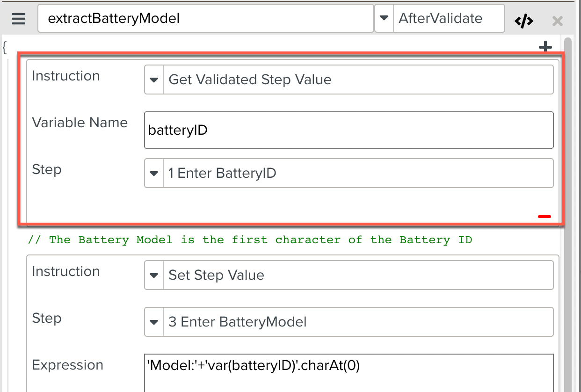The image size is (581, 392).
Task: Remove the highlighted instruction using the minus icon
Action: (x=544, y=216)
